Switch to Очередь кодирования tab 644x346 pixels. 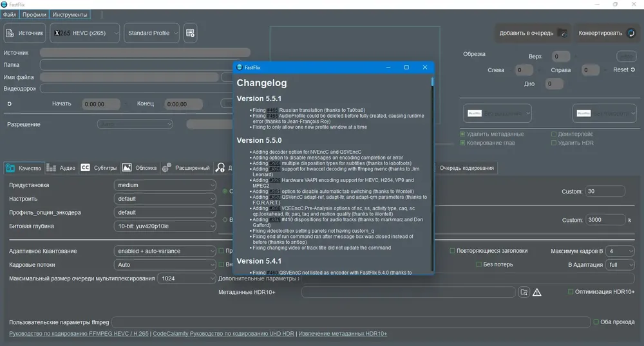click(x=466, y=168)
